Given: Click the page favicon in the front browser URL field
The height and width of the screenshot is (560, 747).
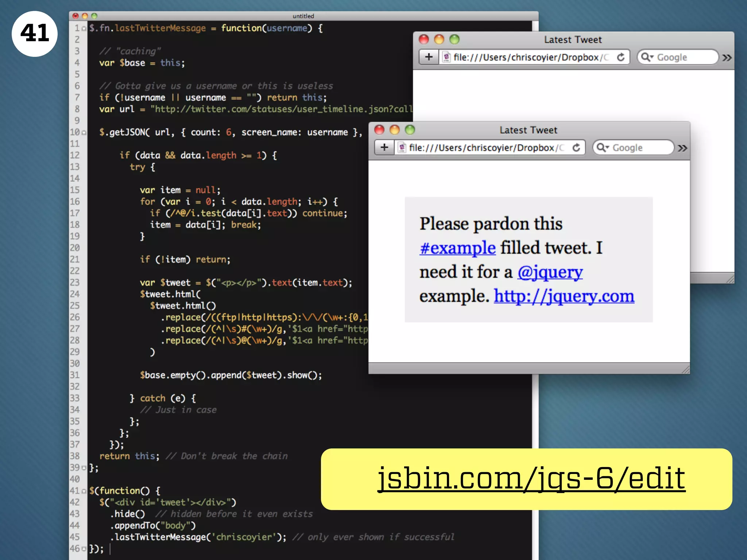Looking at the screenshot, I should pyautogui.click(x=402, y=148).
